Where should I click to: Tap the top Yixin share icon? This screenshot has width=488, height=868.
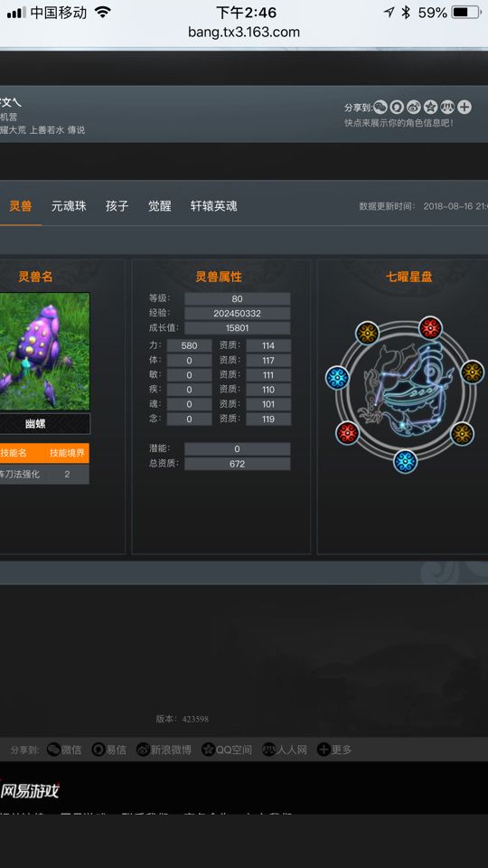coord(397,108)
